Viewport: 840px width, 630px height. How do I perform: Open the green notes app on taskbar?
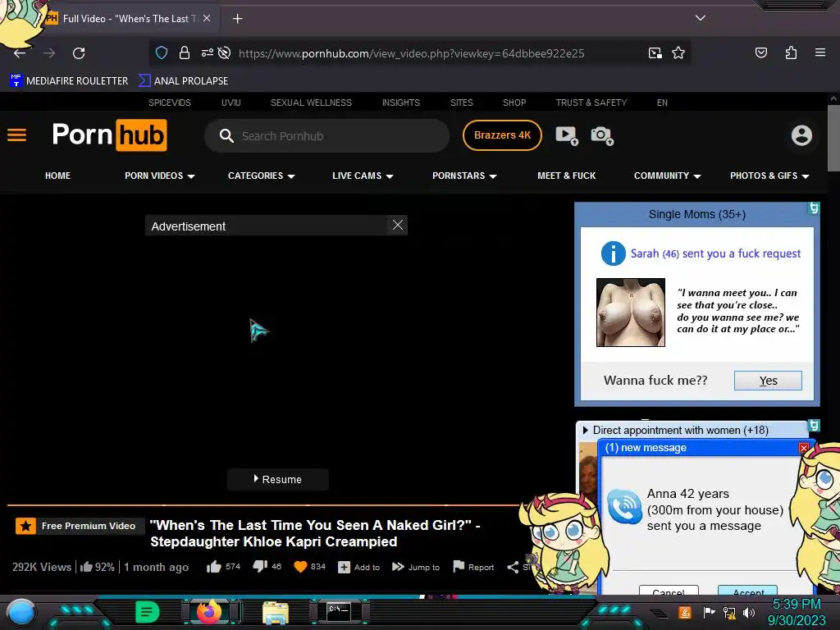148,612
